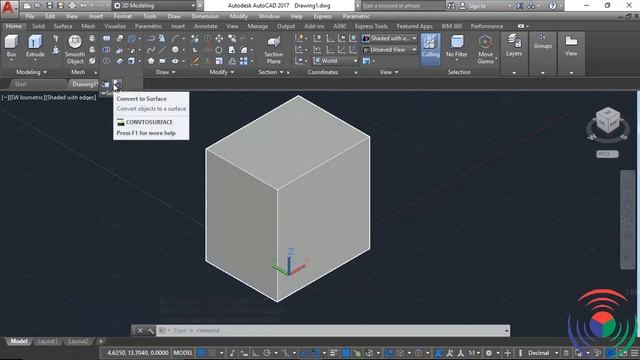
Task: Click Sign In link
Action: (477, 6)
